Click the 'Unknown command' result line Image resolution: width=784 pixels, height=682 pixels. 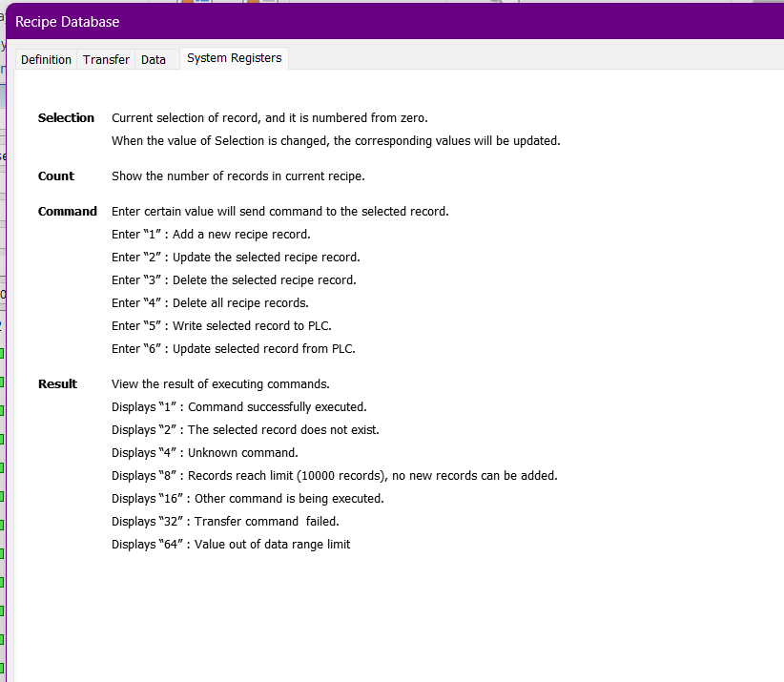point(204,453)
